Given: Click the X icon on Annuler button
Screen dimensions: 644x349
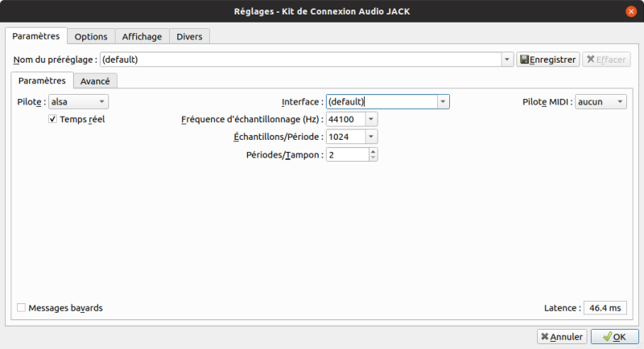Looking at the screenshot, I should pyautogui.click(x=545, y=336).
